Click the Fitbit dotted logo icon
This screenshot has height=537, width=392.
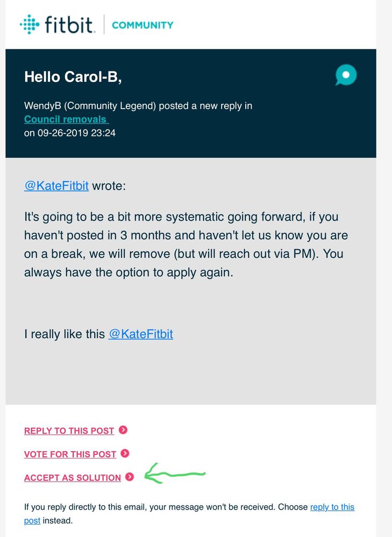pos(30,24)
